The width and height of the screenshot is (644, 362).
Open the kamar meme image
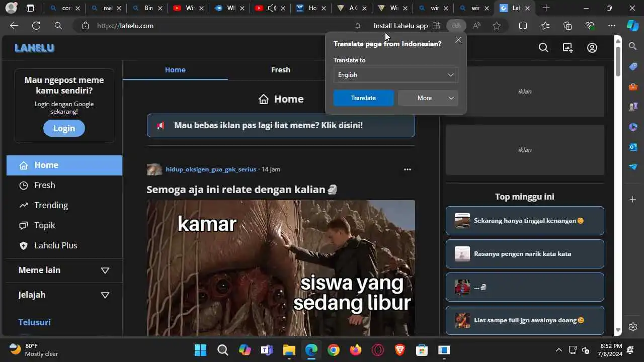[x=281, y=268]
